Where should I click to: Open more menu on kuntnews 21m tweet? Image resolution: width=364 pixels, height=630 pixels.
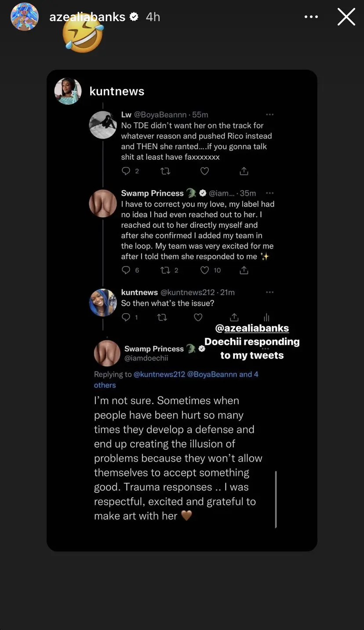click(x=270, y=292)
